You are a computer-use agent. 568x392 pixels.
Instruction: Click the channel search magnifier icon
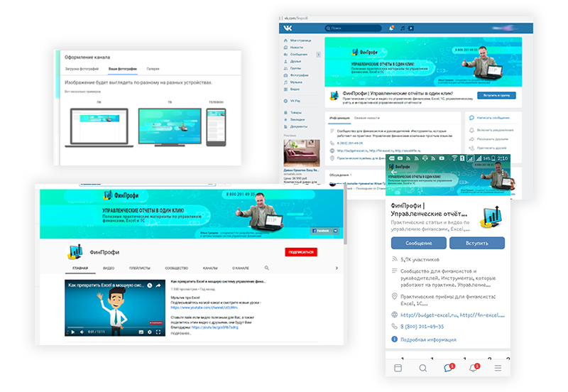click(267, 268)
